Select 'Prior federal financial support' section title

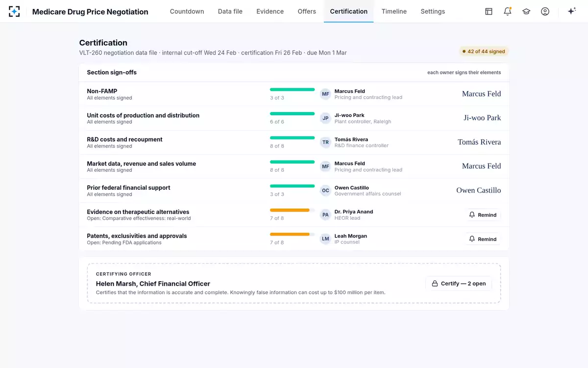(128, 187)
